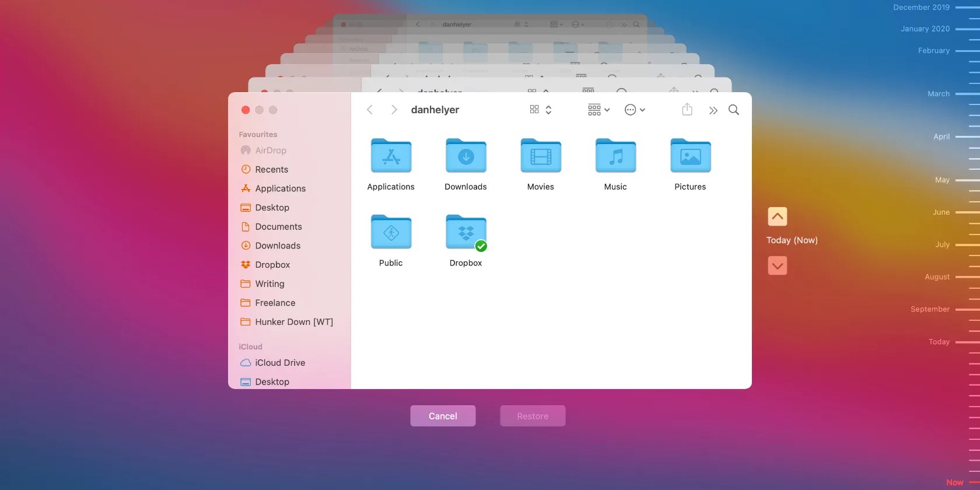Select February on the timeline
980x490 pixels.
(x=934, y=51)
